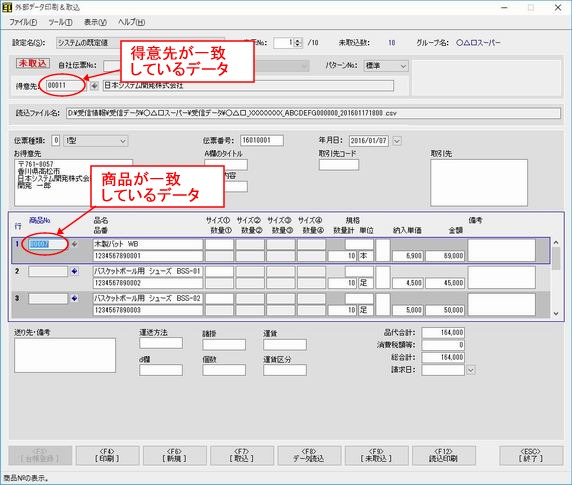Viewport: 572px width, 485px height.
Task: Click the 年月日 field 2016/01/07
Action: pos(368,140)
